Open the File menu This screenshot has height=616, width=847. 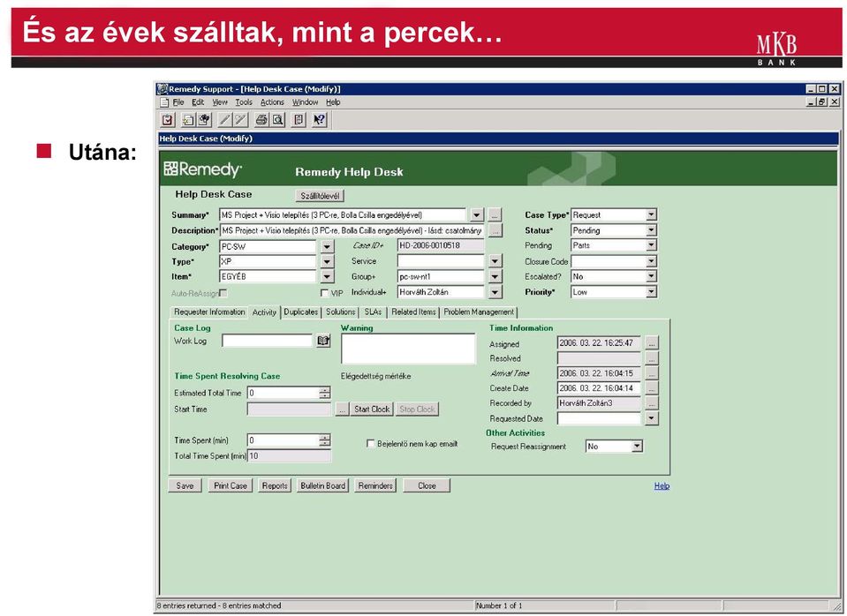tap(178, 102)
